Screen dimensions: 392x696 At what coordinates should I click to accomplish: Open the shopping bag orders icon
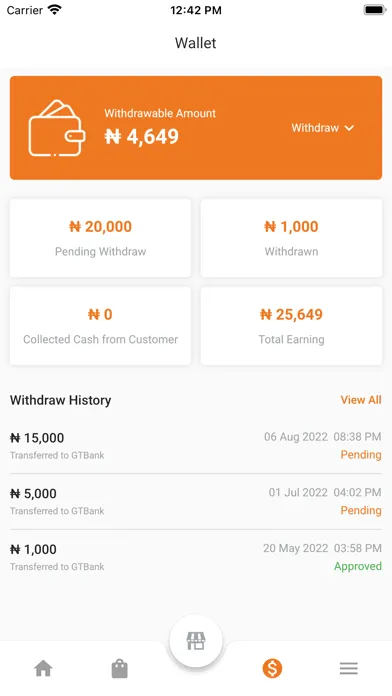click(x=119, y=668)
